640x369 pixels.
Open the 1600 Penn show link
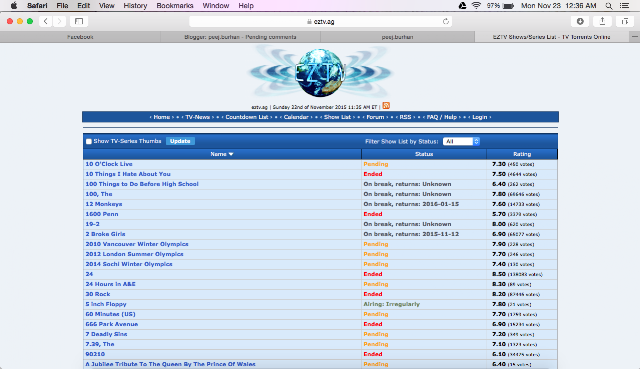102,214
